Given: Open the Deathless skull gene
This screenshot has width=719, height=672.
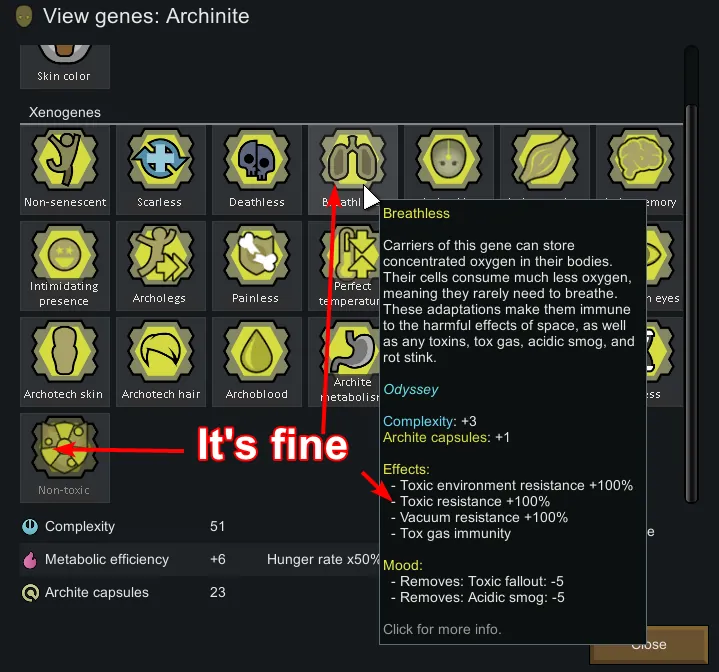Looking at the screenshot, I should pos(257,169).
